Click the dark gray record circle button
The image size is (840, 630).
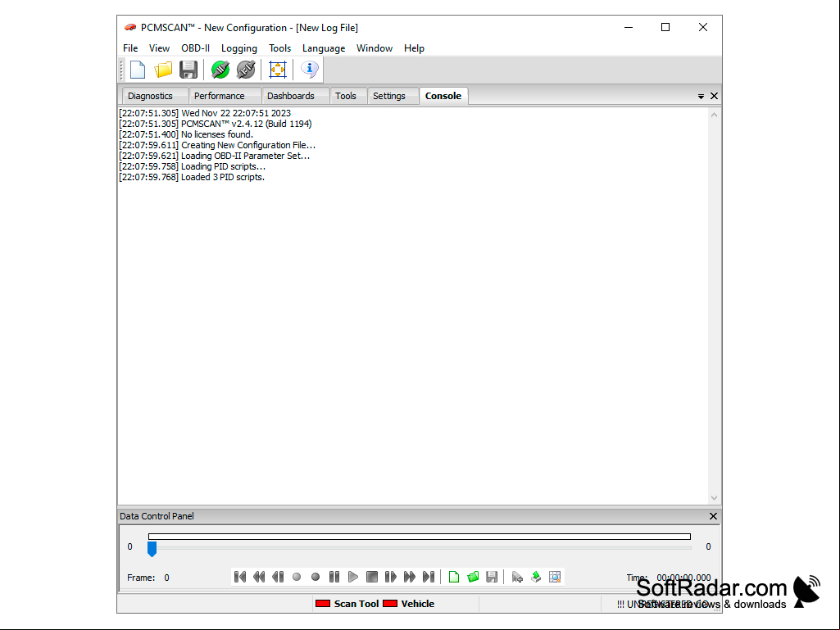pos(315,577)
